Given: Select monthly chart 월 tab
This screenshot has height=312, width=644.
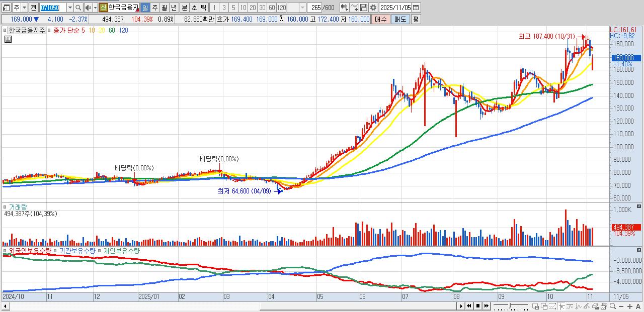Looking at the screenshot, I should point(164,8).
